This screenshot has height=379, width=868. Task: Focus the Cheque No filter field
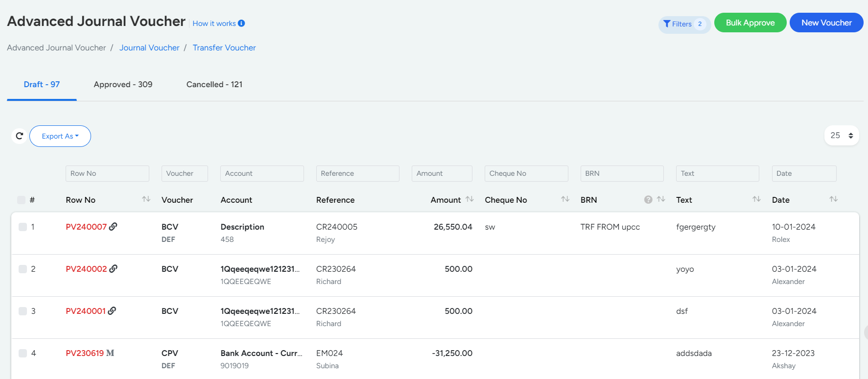click(526, 173)
